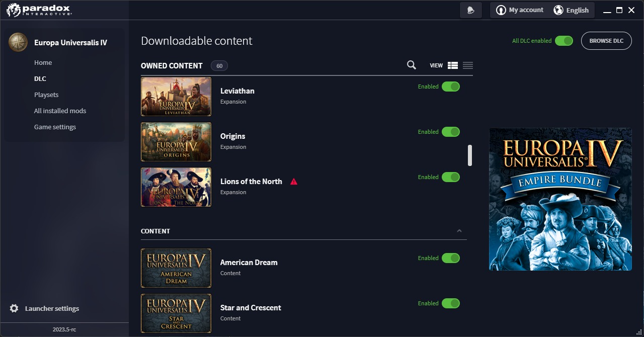Viewport: 644px width, 337px height.
Task: Click the 2023.5-rc version label
Action: coord(64,329)
